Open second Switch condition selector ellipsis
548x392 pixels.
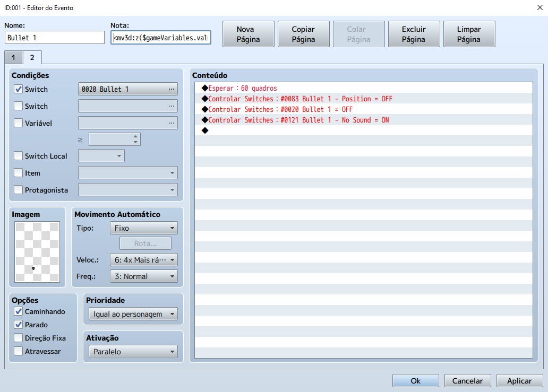pyautogui.click(x=171, y=106)
